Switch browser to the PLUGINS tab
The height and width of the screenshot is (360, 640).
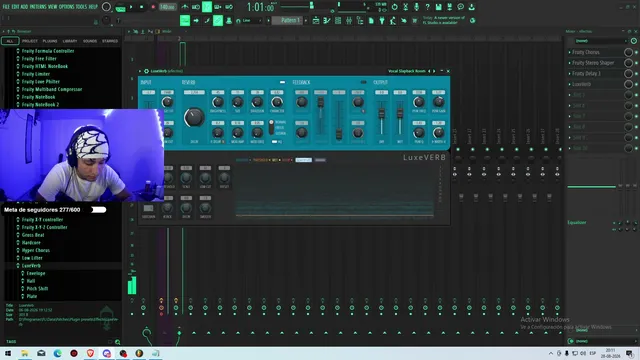[50, 41]
